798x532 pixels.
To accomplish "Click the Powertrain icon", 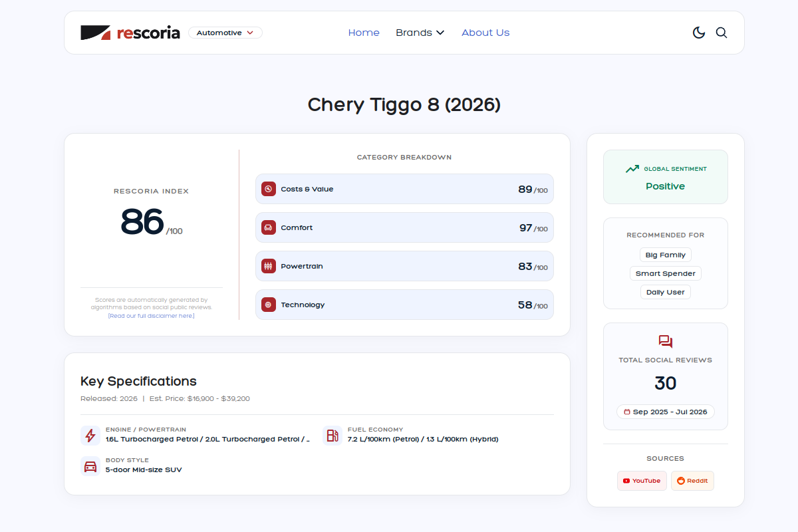I will [269, 266].
